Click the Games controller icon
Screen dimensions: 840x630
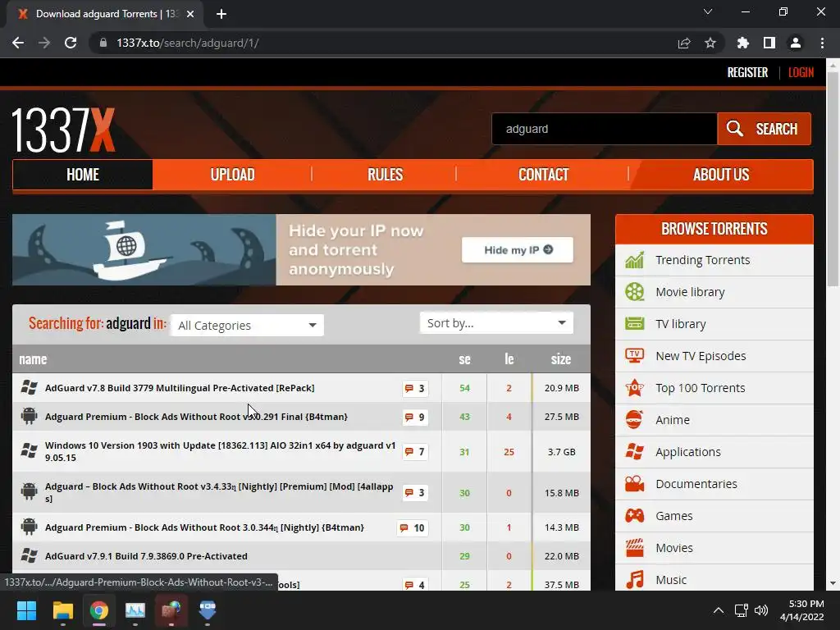click(634, 516)
